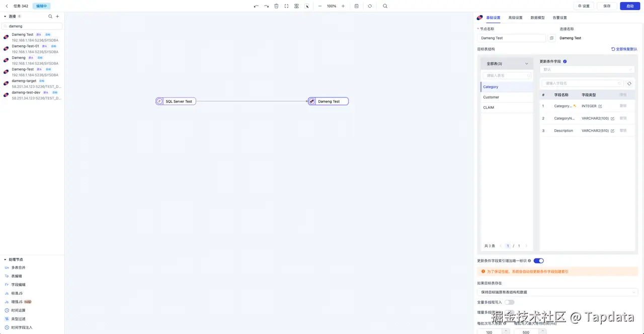Viewport: 644px width, 334px height.
Task: Click the Dameng Test node on canvas
Action: pos(328,101)
